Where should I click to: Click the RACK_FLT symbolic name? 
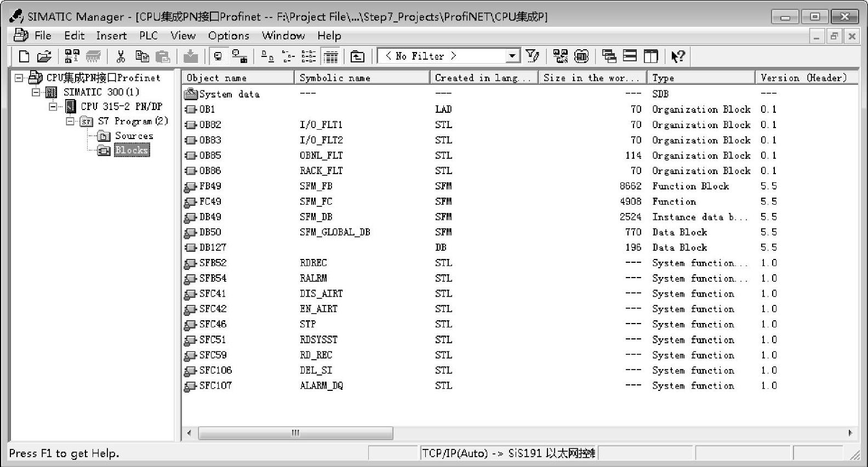[321, 171]
